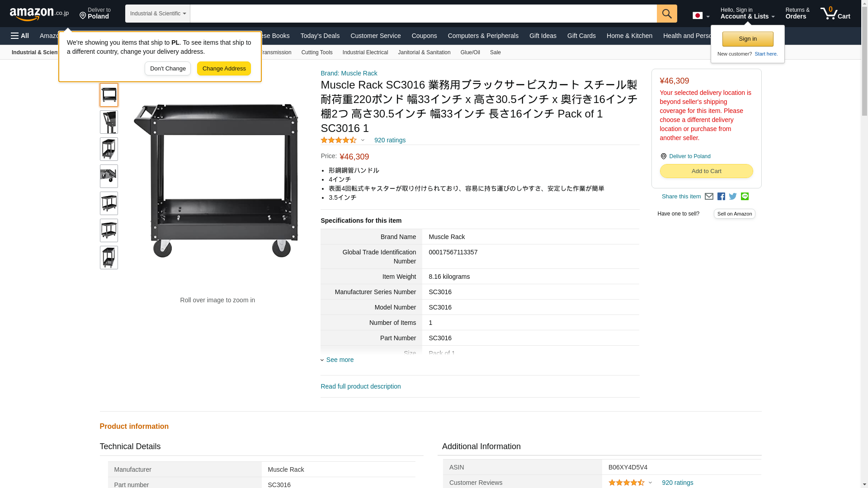Open the Gift Cards nav item
Viewport: 868px width, 488px height.
point(581,36)
